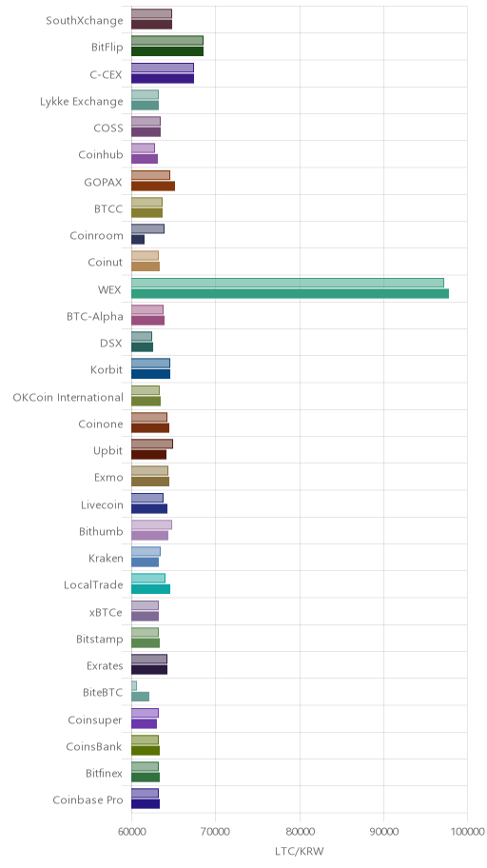
Task: Click the small pale BiteBTC upper bar
Action: click(x=134, y=686)
